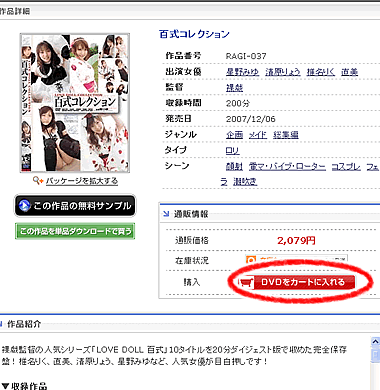380x390 pixels.
Task: Click the magnifier icon below the package
Action: 38,181
